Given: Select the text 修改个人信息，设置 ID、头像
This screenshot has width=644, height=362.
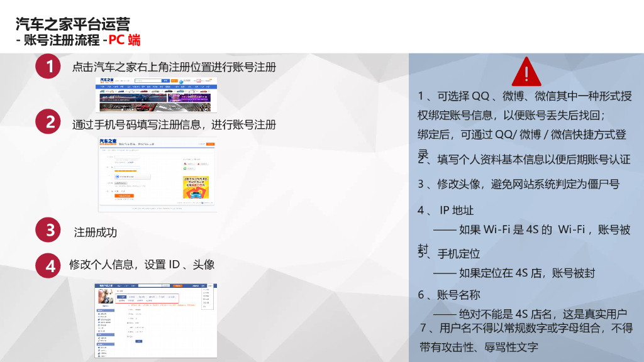Looking at the screenshot, I should [142, 265].
